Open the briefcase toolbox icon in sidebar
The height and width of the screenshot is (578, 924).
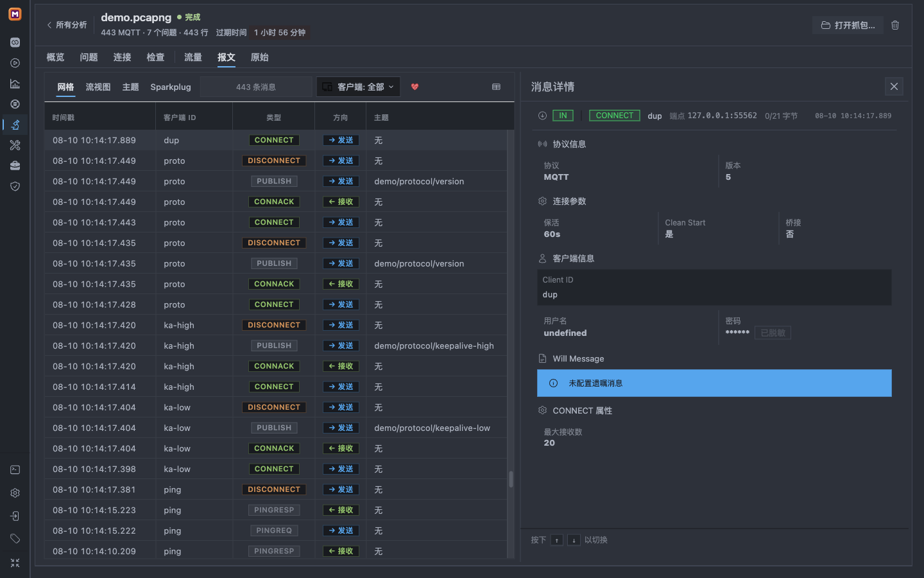click(15, 166)
